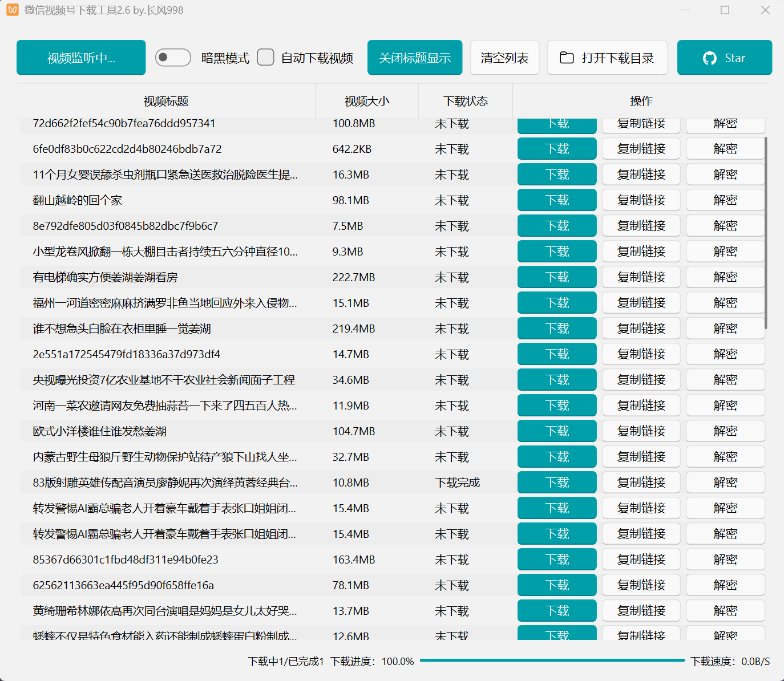Decrypt the 6fe0df83b0c622cd video
The image size is (784, 681).
pyautogui.click(x=725, y=149)
